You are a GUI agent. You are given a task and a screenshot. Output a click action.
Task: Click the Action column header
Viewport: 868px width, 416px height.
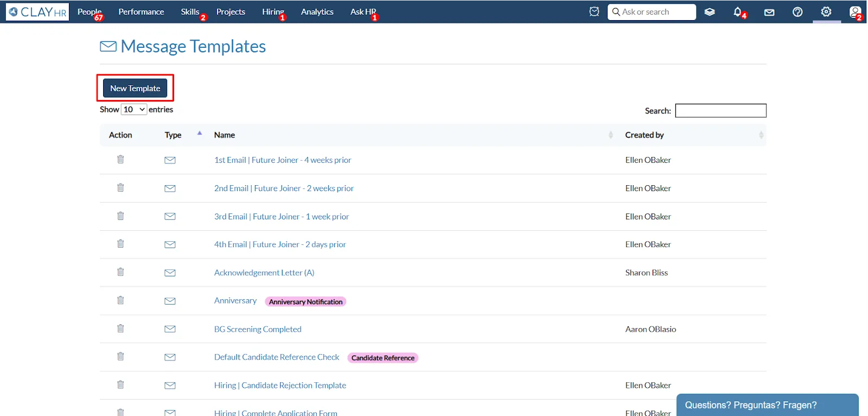(x=120, y=135)
